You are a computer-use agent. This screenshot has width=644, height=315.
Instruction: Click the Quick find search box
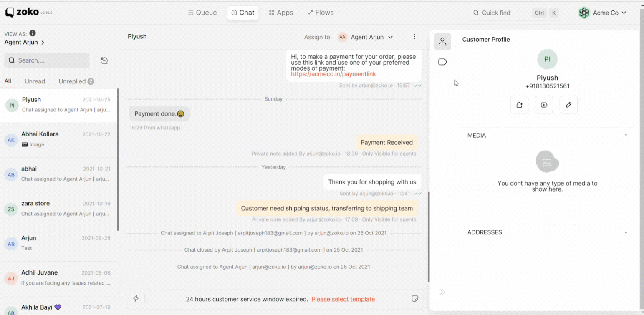coord(516,13)
